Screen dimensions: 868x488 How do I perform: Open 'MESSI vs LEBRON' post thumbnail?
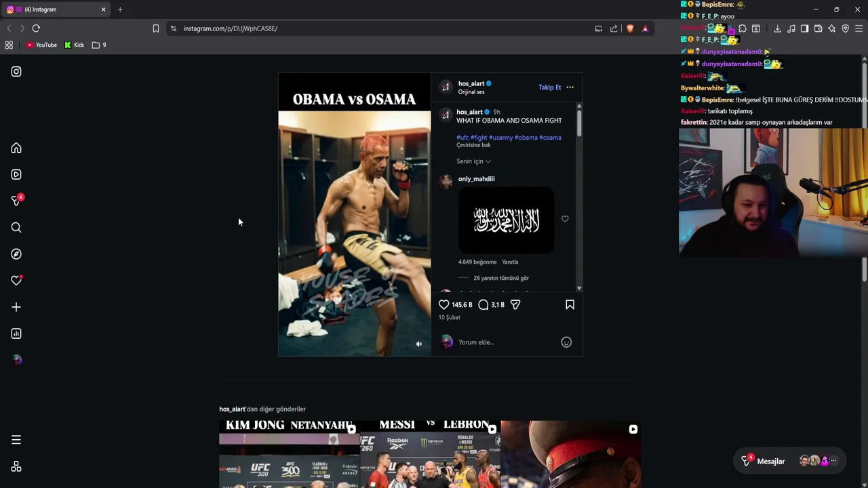431,454
